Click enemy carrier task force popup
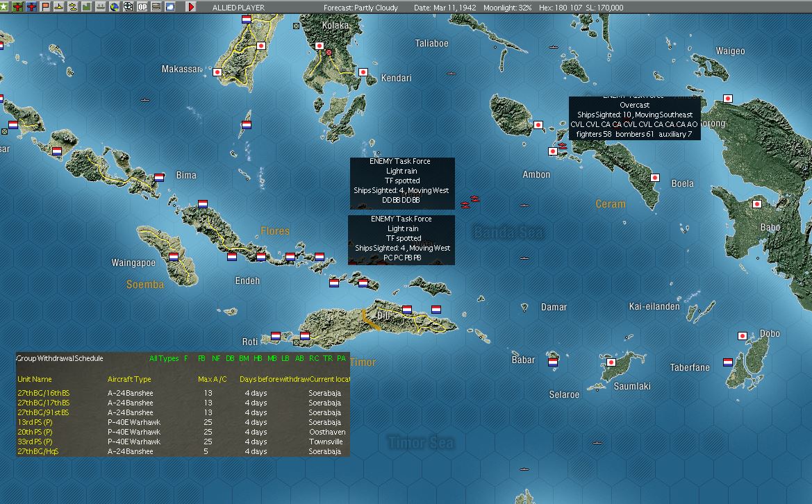Screen dimensions: 812x504 (x=634, y=119)
